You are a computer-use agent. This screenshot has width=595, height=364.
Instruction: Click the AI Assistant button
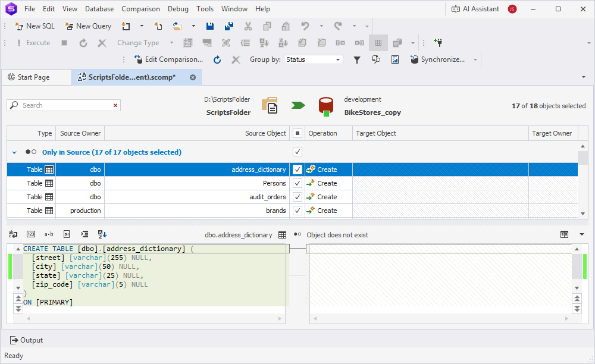[x=475, y=9]
